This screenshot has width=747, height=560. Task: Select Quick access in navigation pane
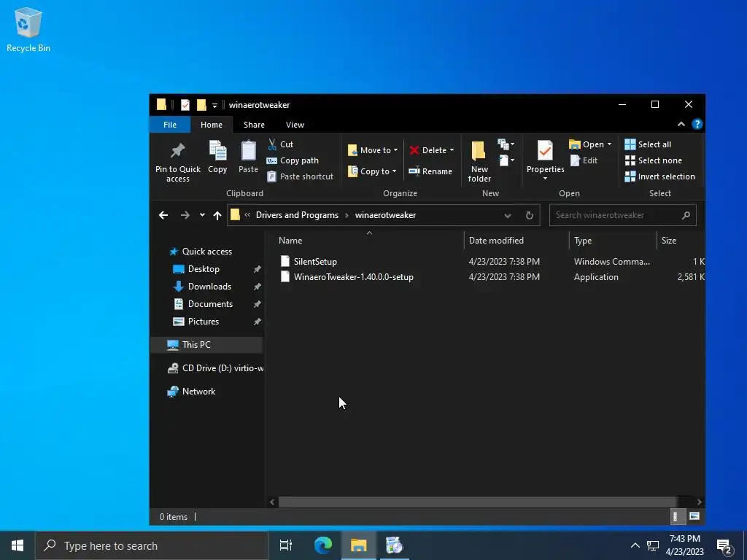click(206, 252)
